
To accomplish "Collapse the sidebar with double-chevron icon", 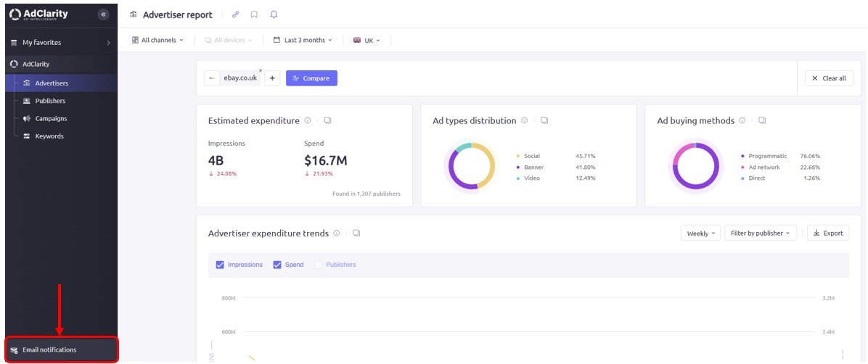I will 103,15.
